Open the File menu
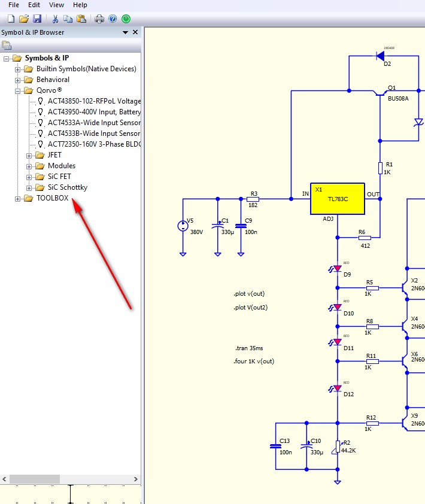 [x=14, y=5]
